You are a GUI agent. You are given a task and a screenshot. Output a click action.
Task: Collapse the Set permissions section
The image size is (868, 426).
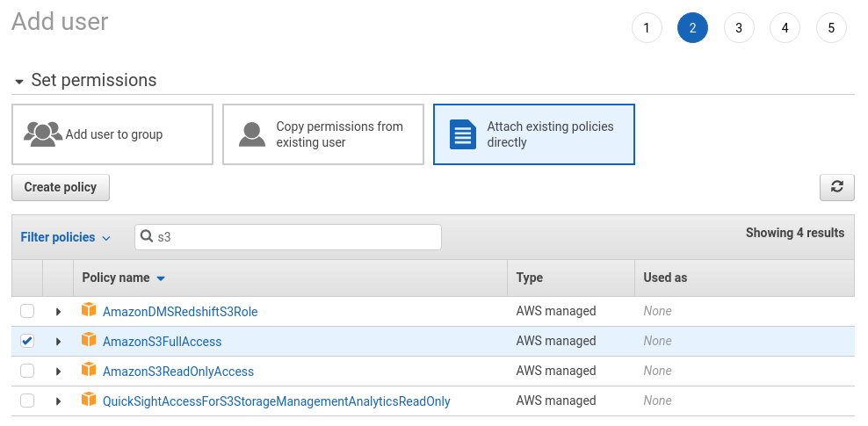click(19, 81)
